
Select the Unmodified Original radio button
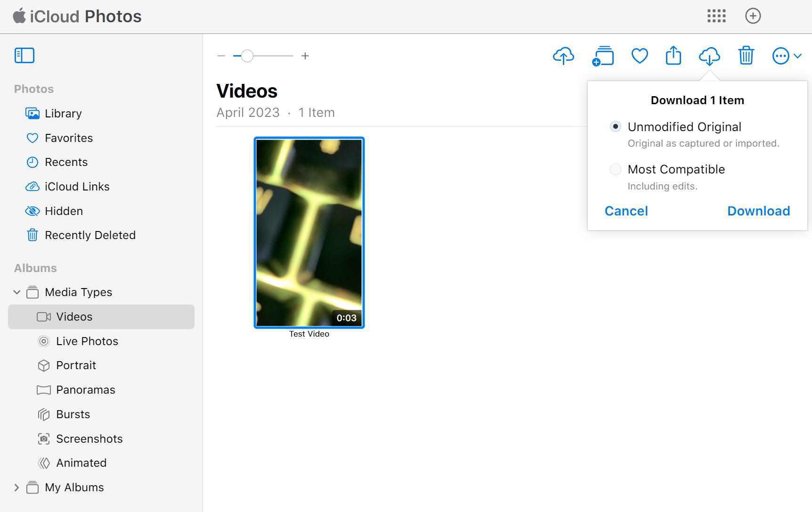[x=615, y=126]
